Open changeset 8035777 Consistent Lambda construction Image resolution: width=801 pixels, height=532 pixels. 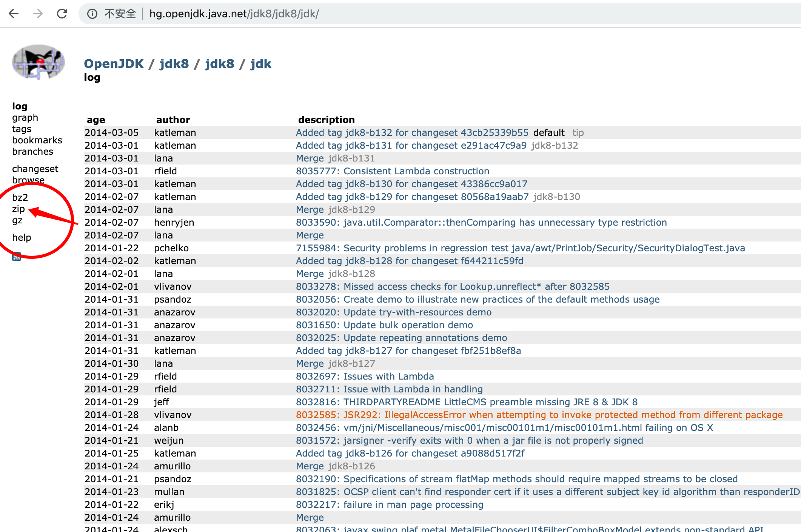pyautogui.click(x=392, y=171)
